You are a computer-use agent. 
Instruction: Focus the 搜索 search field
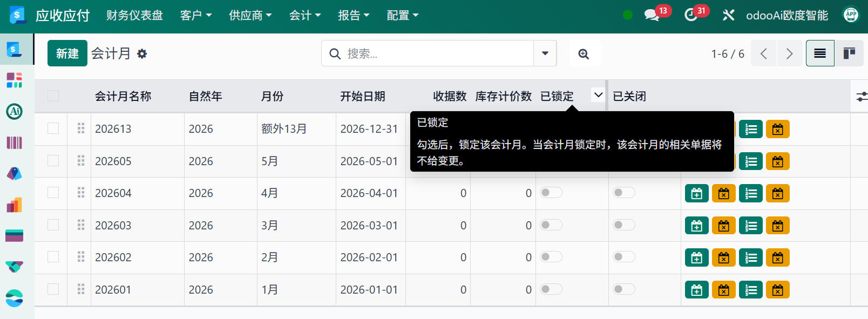pos(438,53)
